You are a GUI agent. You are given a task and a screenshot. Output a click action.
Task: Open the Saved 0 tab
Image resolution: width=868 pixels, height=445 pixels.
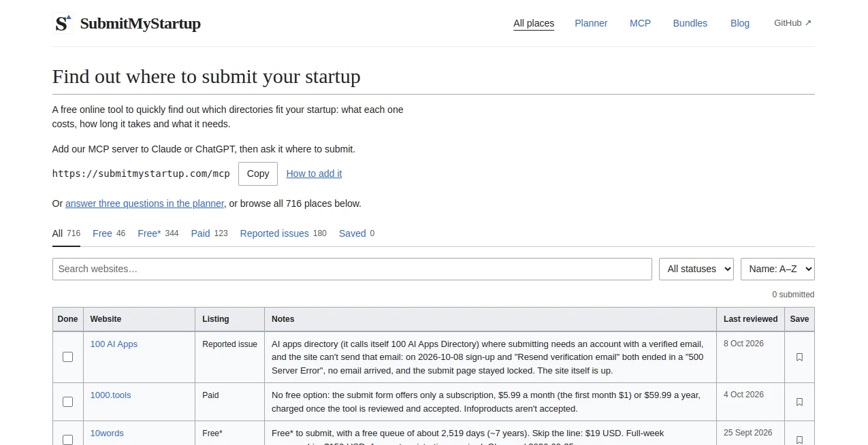point(357,233)
